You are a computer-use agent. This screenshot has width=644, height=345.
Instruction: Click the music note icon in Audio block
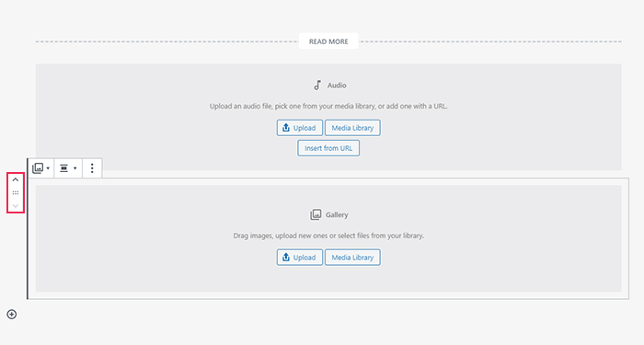coord(317,86)
